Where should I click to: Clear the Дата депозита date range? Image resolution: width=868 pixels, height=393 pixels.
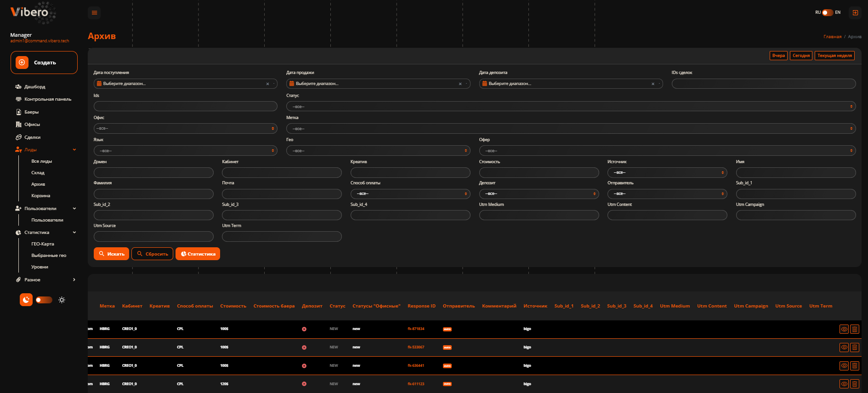(652, 84)
